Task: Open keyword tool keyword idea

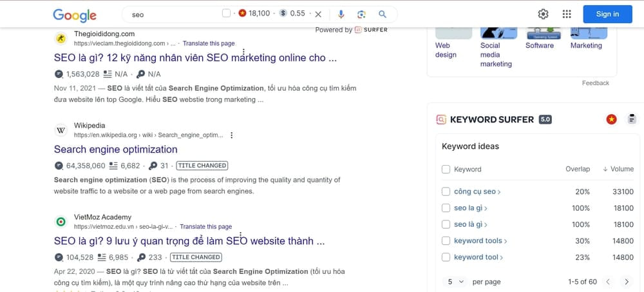Action: [x=478, y=257]
